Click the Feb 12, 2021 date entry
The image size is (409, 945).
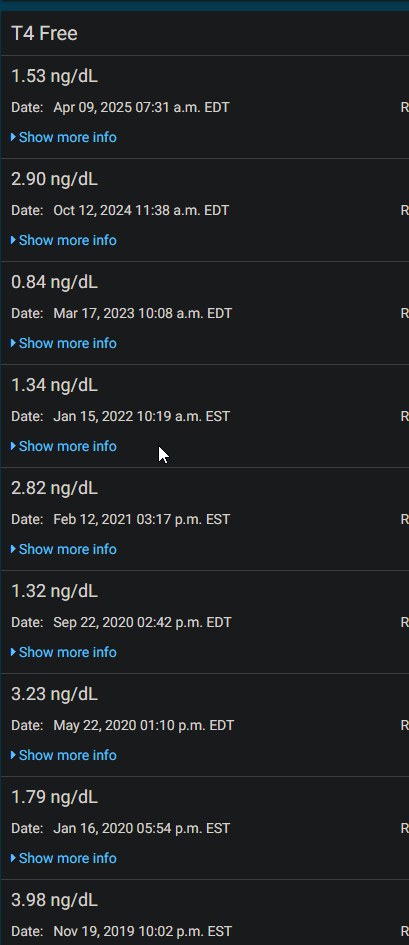pos(141,520)
